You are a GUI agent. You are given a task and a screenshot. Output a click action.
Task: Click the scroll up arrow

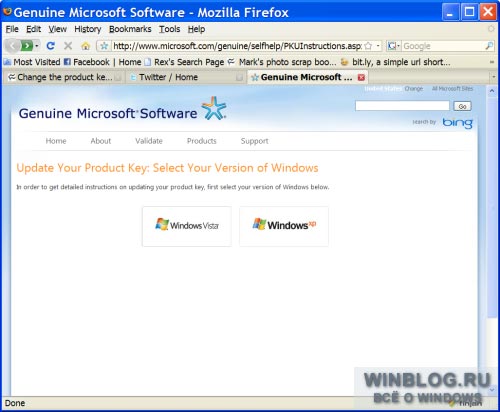click(492, 91)
